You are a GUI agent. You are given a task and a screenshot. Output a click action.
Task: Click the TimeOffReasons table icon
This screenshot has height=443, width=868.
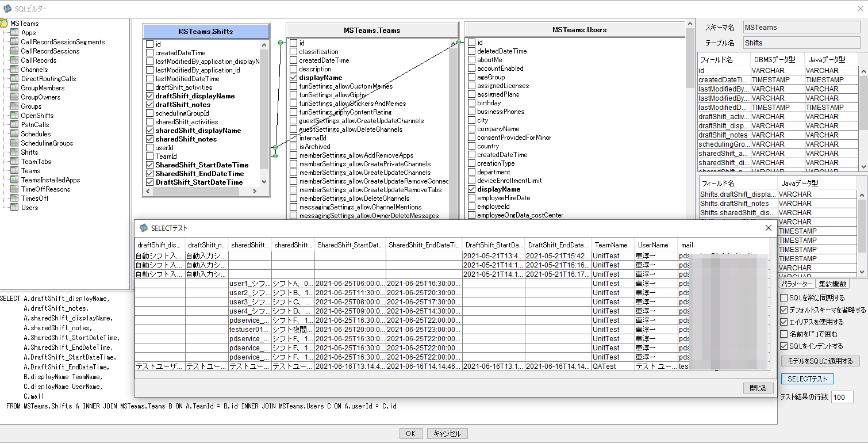coord(14,189)
